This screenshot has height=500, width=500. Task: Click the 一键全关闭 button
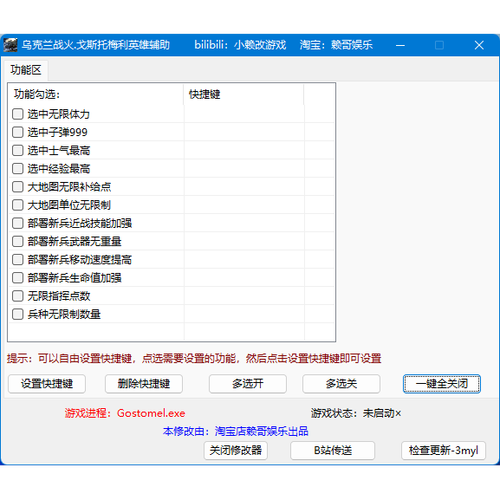pyautogui.click(x=442, y=384)
